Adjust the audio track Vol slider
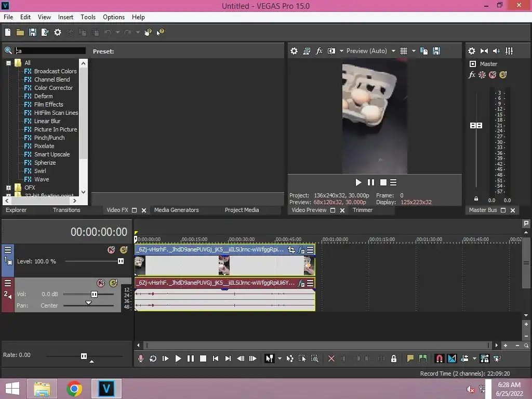 pos(94,294)
